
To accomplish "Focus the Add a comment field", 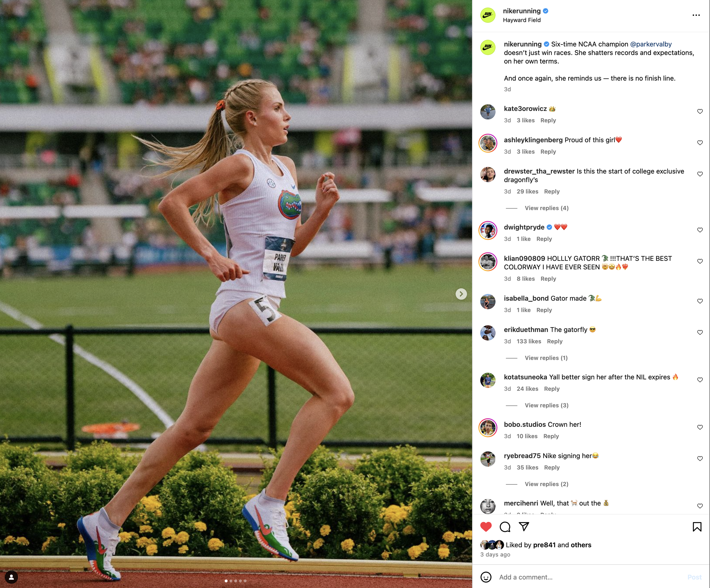I will [590, 577].
